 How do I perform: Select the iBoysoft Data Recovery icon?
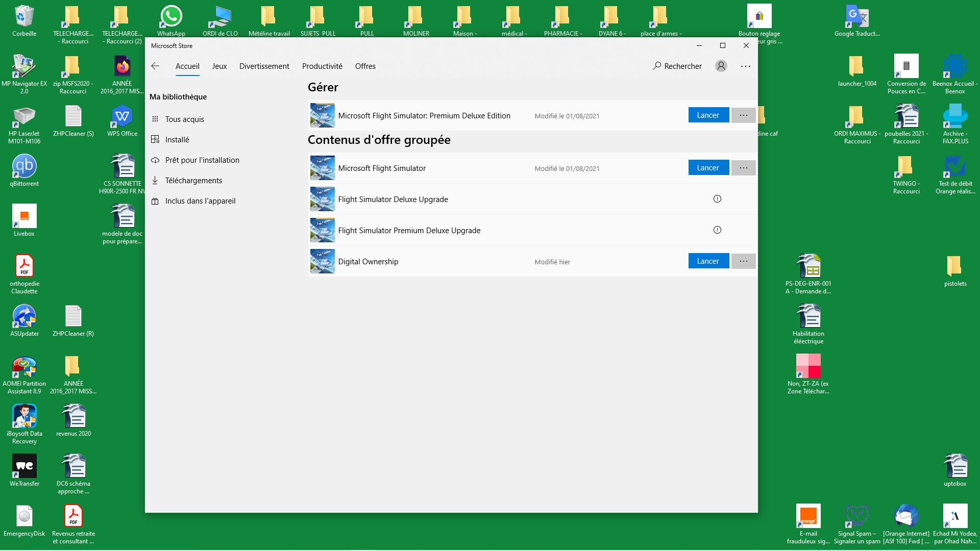pos(24,424)
